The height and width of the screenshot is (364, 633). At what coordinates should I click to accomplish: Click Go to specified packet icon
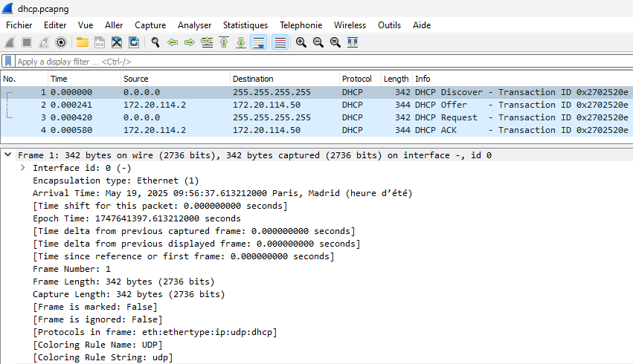pos(207,42)
